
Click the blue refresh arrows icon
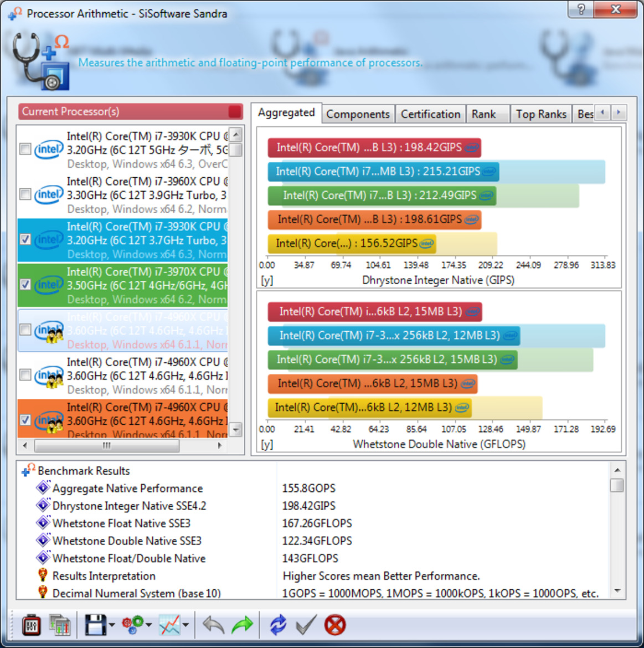tap(278, 624)
